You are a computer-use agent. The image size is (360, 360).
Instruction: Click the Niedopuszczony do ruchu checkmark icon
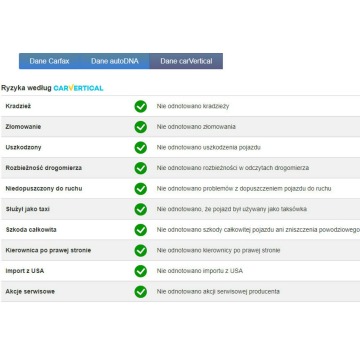[141, 189]
